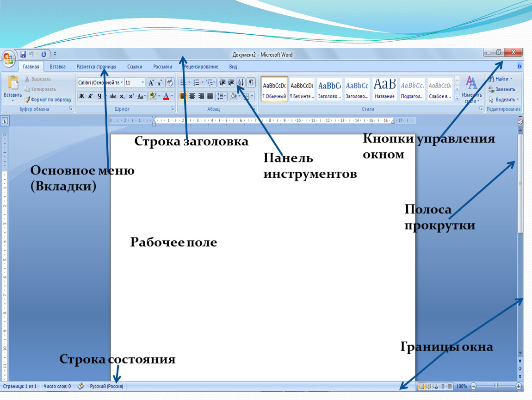
Task: Select Главная tab
Action: pos(31,67)
